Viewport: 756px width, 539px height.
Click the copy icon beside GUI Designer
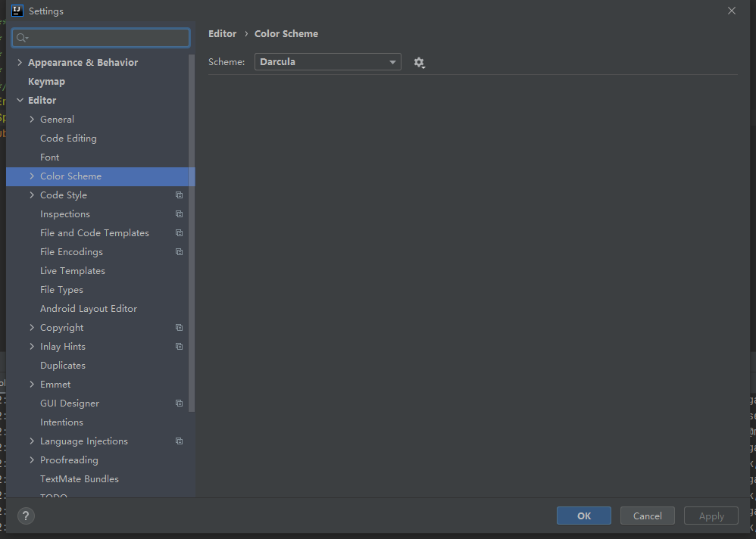point(179,403)
